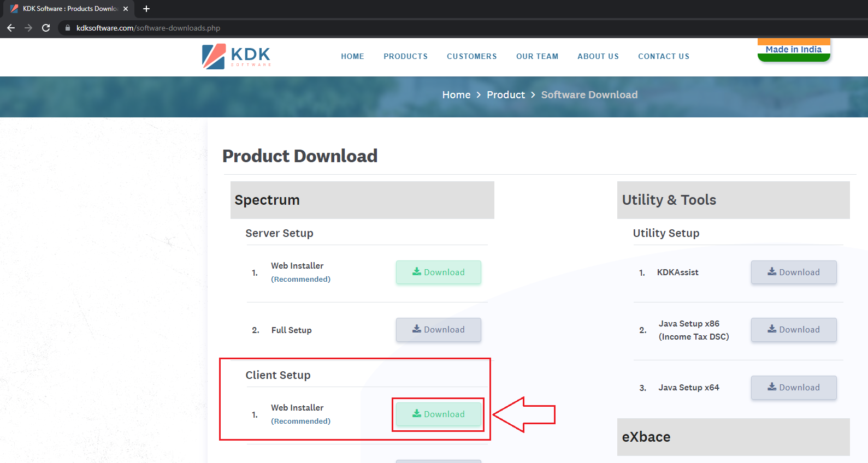The height and width of the screenshot is (463, 868).
Task: Open the ABOUT US menu item
Action: pos(598,56)
